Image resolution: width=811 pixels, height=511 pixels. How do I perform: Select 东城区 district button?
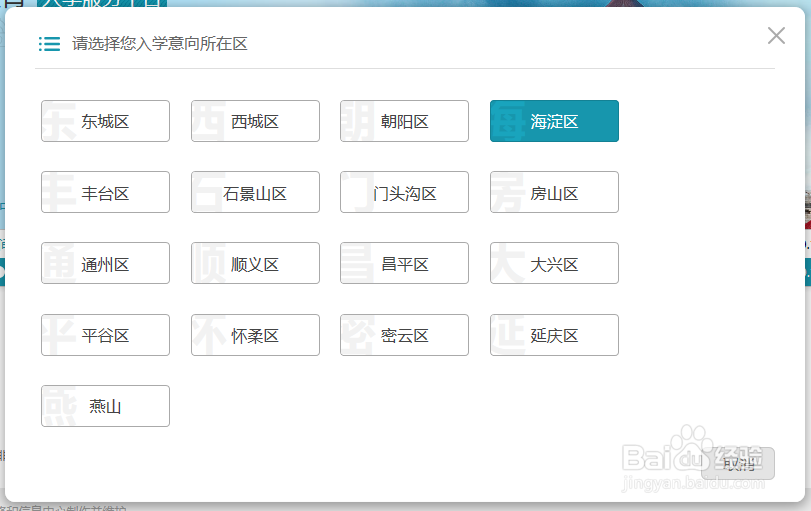[x=106, y=121]
